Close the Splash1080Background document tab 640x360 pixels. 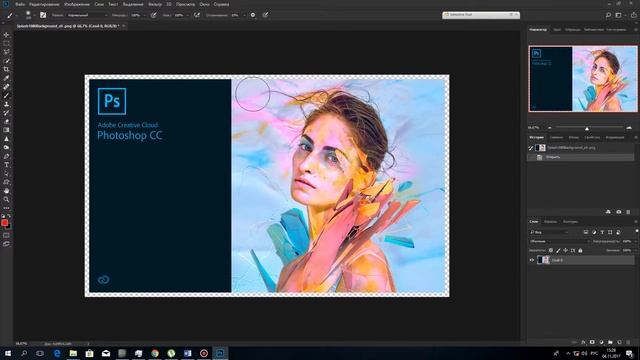124,26
